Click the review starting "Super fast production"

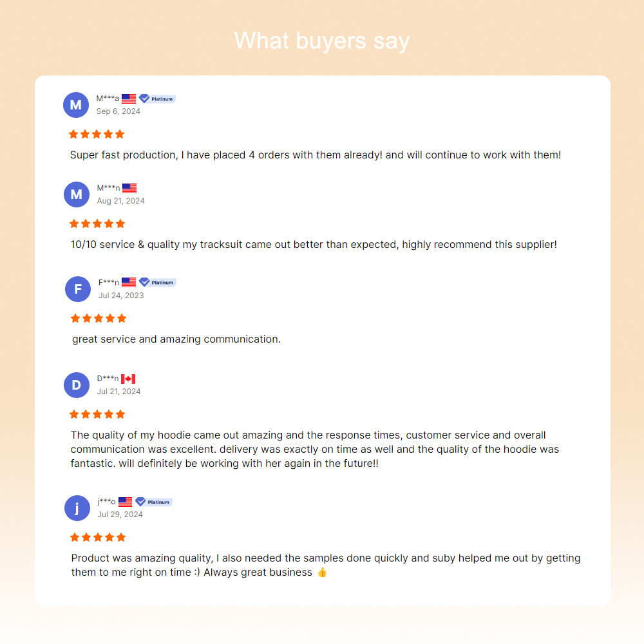tap(316, 155)
